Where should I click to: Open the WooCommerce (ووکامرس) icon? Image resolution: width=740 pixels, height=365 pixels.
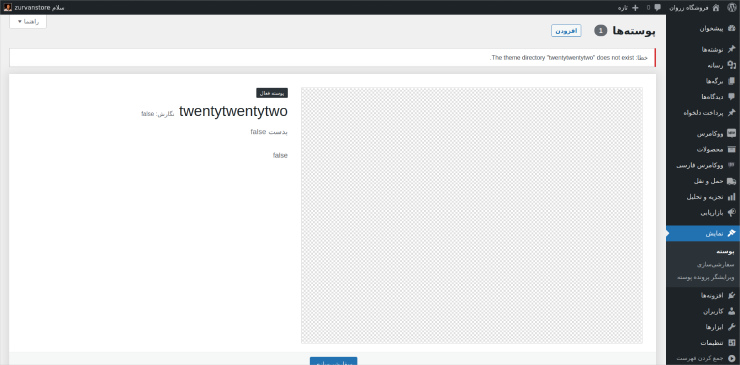coord(732,134)
